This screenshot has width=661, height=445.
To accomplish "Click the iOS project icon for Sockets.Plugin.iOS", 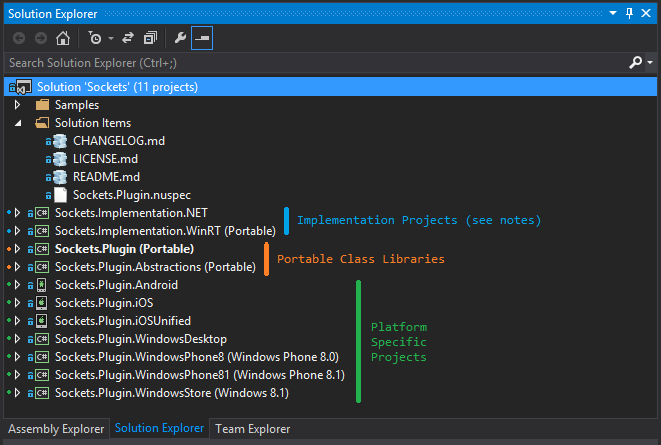I will coord(41,303).
